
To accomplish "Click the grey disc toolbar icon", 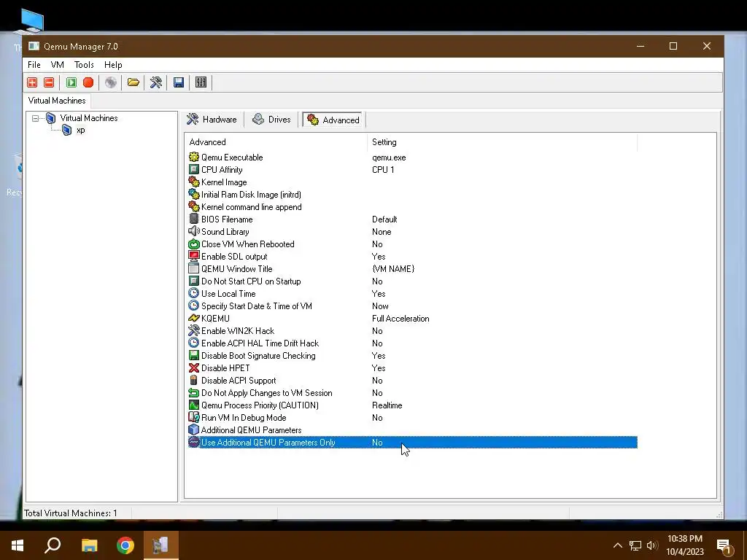I will 111,82.
